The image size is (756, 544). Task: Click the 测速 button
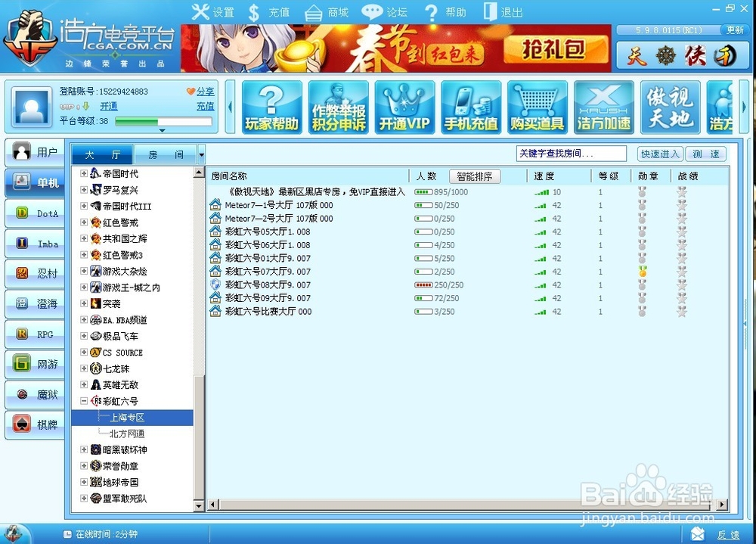pyautogui.click(x=705, y=154)
